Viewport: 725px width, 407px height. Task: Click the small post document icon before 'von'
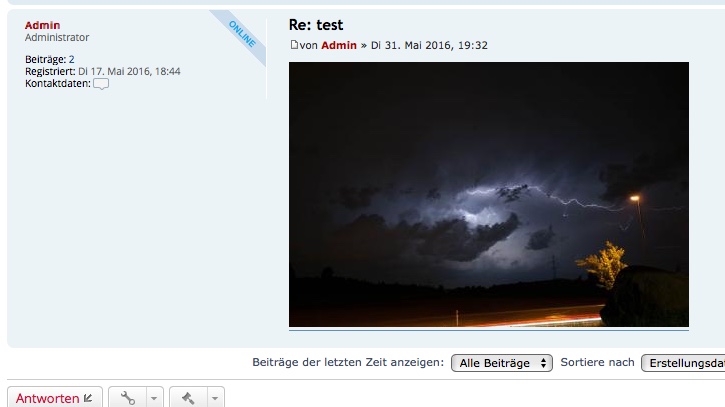coord(294,44)
